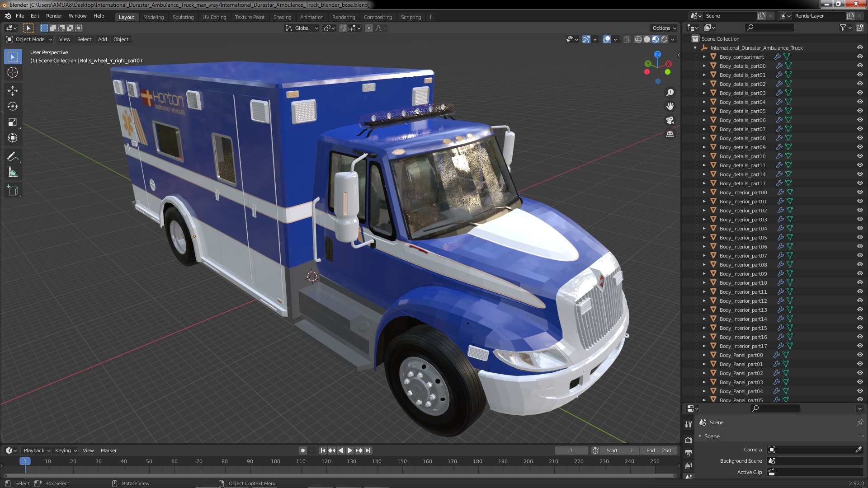Activate the Transform tool
The image size is (868, 488).
pos(13,138)
